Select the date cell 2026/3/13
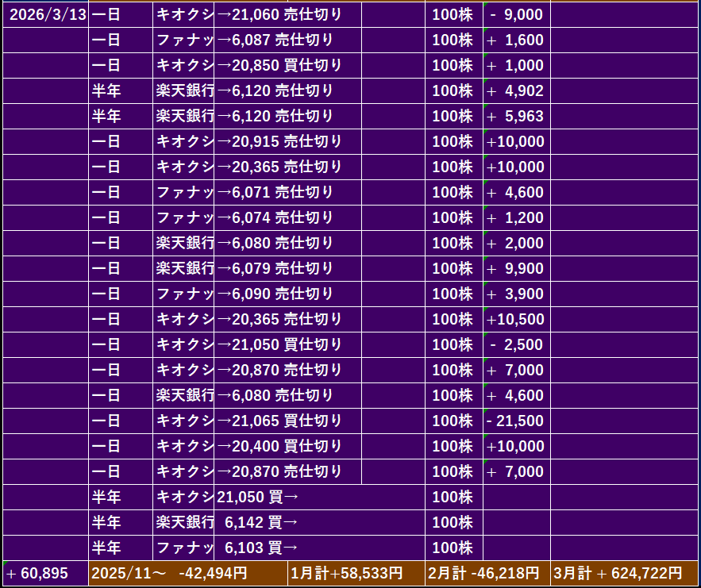 pos(44,14)
